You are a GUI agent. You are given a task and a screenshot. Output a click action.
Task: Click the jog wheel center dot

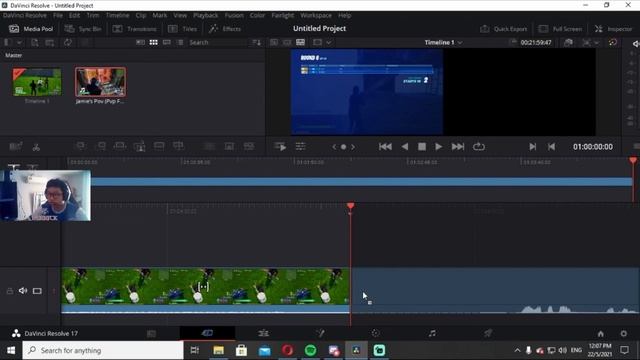coord(343,147)
